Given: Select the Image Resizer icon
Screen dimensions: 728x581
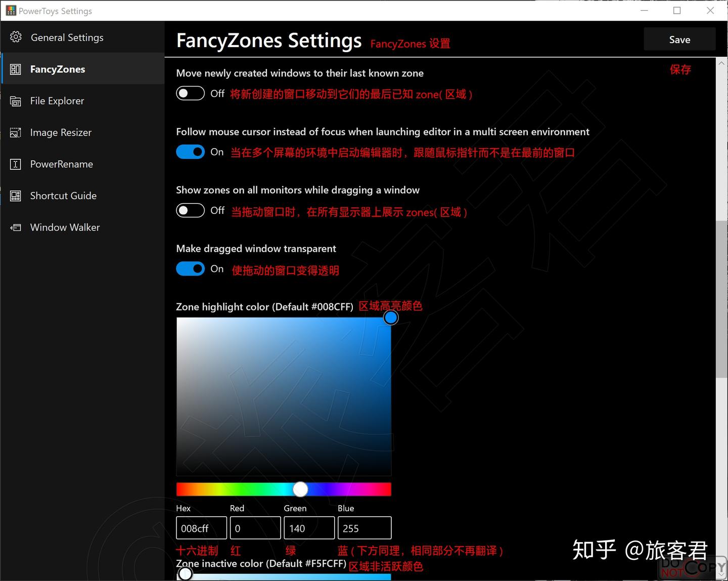Looking at the screenshot, I should tap(16, 132).
